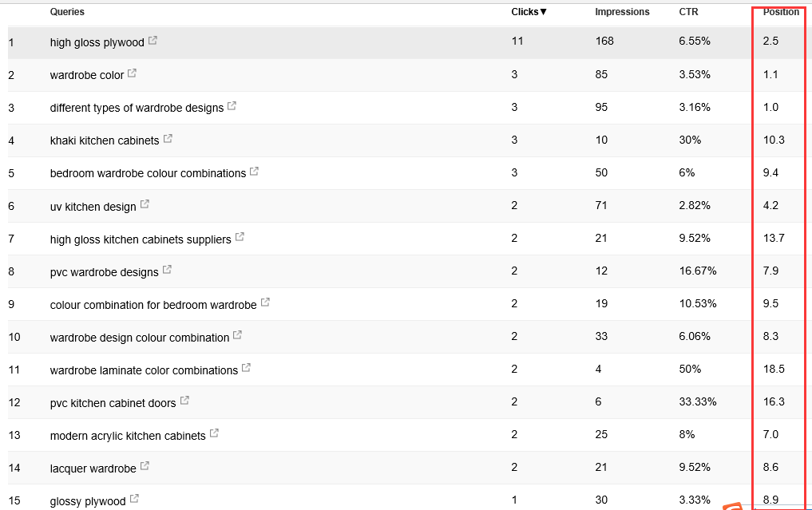
Task: Click external link icon for pvc wardrobe designs
Action: [x=167, y=270]
